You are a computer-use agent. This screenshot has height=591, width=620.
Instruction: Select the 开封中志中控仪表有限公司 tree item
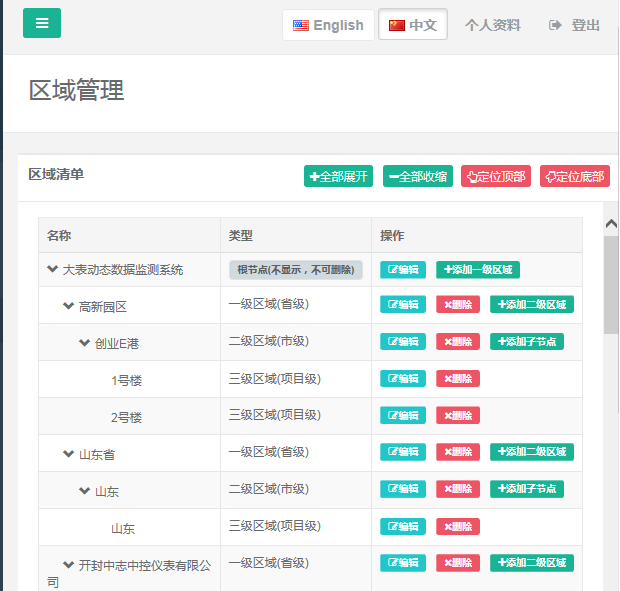click(x=145, y=566)
